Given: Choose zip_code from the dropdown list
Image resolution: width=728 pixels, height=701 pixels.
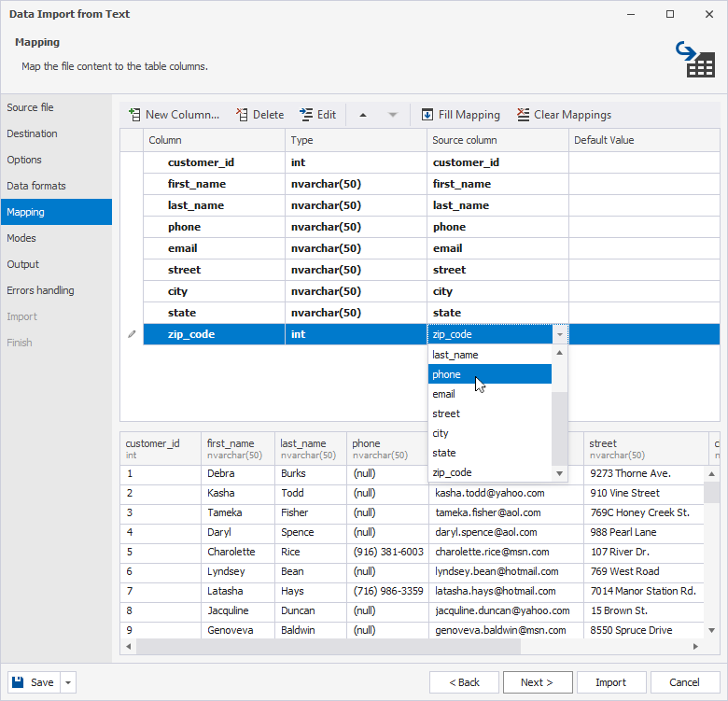Looking at the screenshot, I should [x=490, y=472].
